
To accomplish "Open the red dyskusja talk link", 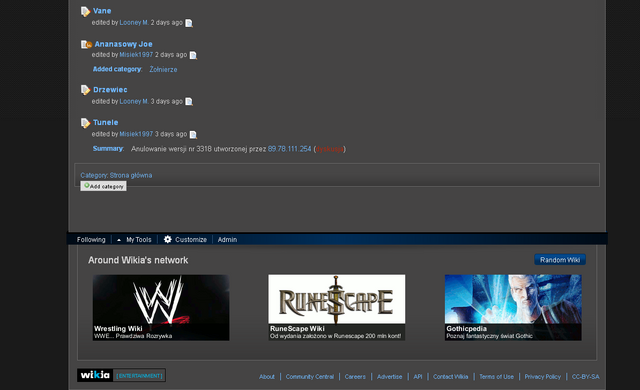I will [x=329, y=149].
